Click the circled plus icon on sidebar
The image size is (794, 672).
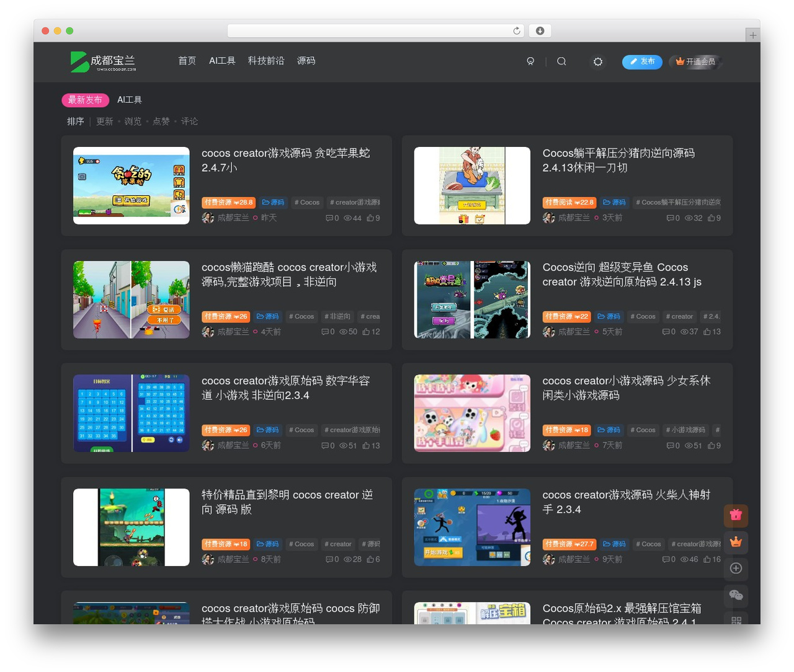pos(736,568)
